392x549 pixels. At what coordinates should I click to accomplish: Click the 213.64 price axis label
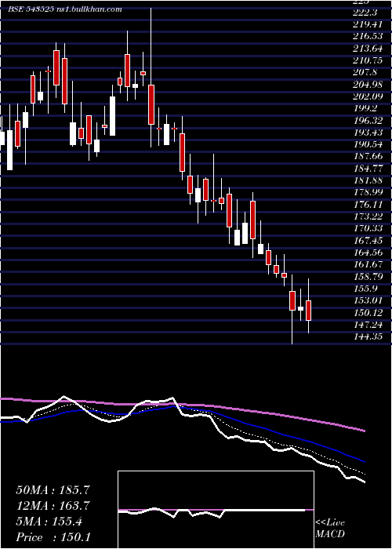coord(367,49)
